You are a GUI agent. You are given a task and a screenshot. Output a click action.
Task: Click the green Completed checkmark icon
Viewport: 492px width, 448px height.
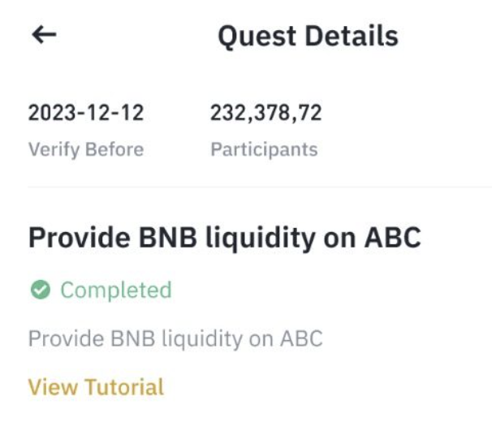click(x=40, y=290)
